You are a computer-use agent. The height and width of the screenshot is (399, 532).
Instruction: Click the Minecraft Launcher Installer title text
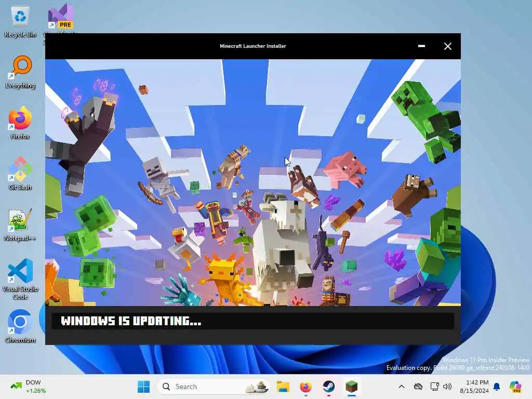click(253, 46)
